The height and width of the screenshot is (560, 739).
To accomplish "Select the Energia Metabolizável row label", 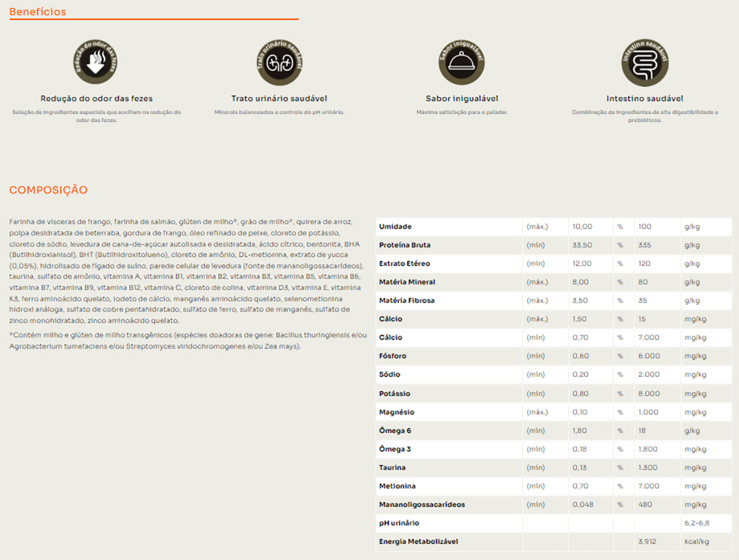I will point(418,542).
